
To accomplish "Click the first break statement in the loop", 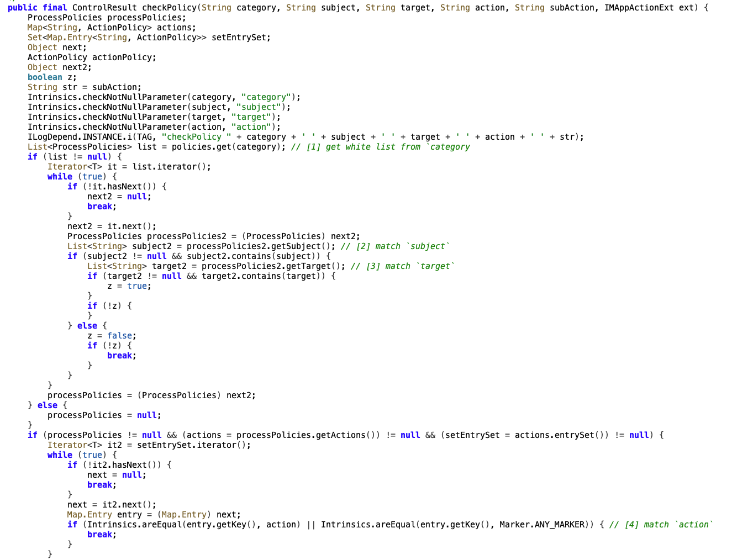I will pyautogui.click(x=100, y=206).
